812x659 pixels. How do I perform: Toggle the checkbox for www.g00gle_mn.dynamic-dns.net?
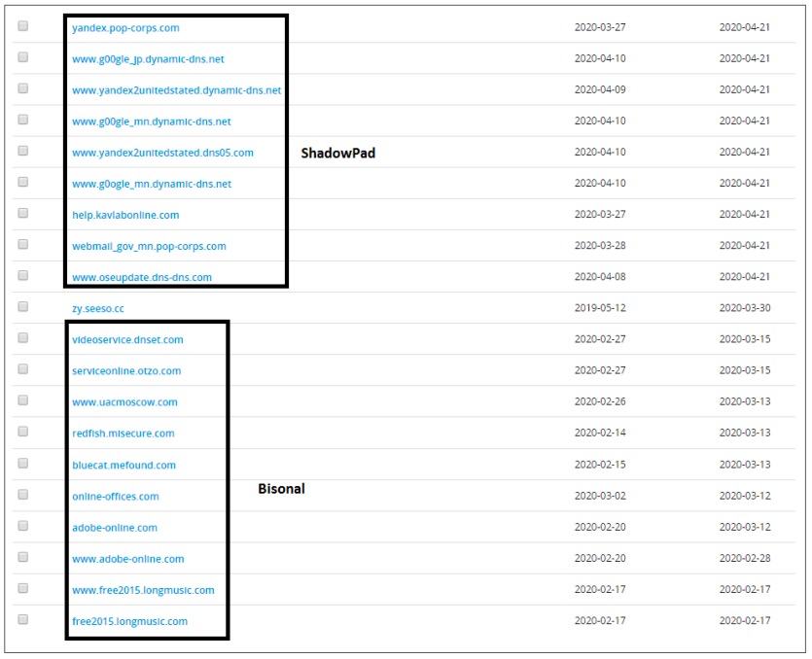22,120
